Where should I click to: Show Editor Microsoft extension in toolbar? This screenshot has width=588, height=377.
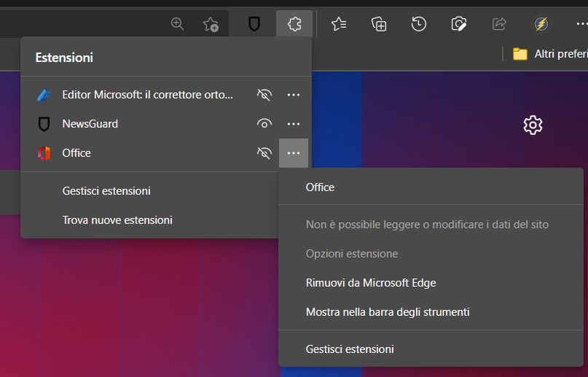[264, 95]
